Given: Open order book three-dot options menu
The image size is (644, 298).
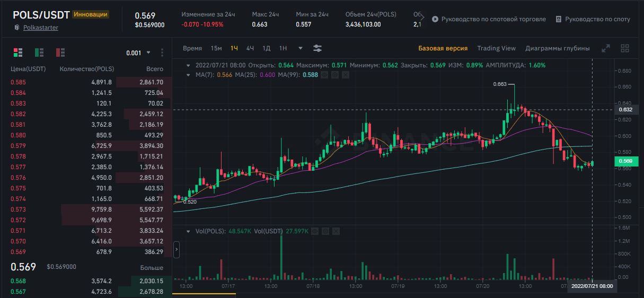Looking at the screenshot, I should coord(162,52).
